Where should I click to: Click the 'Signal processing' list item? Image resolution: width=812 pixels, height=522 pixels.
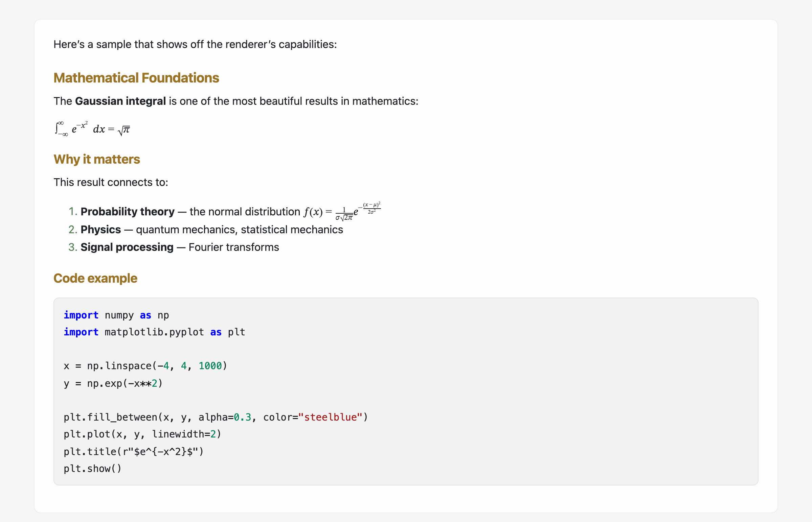click(x=174, y=247)
